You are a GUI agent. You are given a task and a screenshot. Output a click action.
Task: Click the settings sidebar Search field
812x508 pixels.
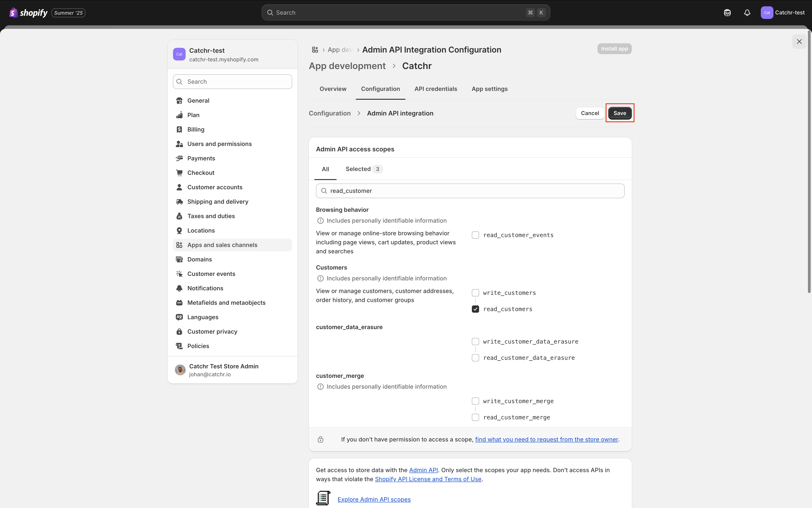click(232, 82)
